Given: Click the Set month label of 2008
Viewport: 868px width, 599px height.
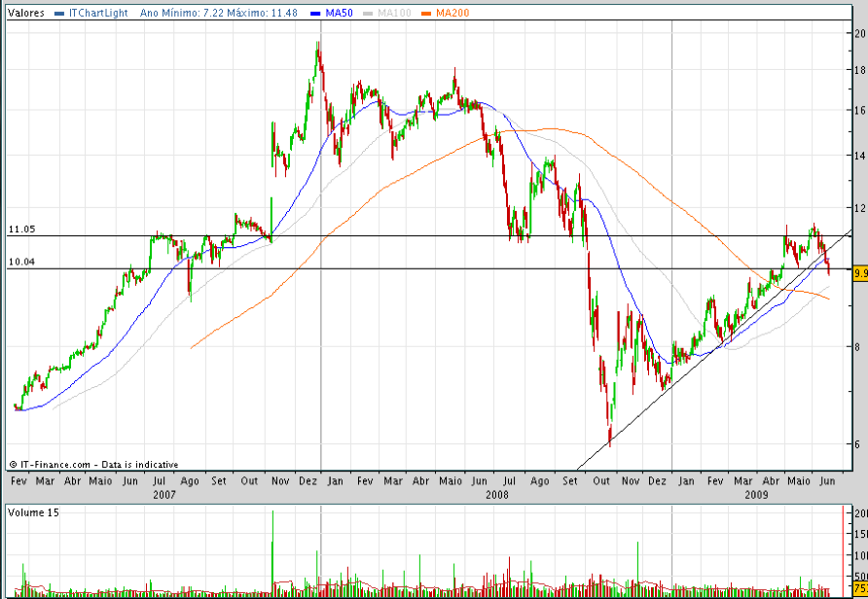Looking at the screenshot, I should pyautogui.click(x=569, y=481).
